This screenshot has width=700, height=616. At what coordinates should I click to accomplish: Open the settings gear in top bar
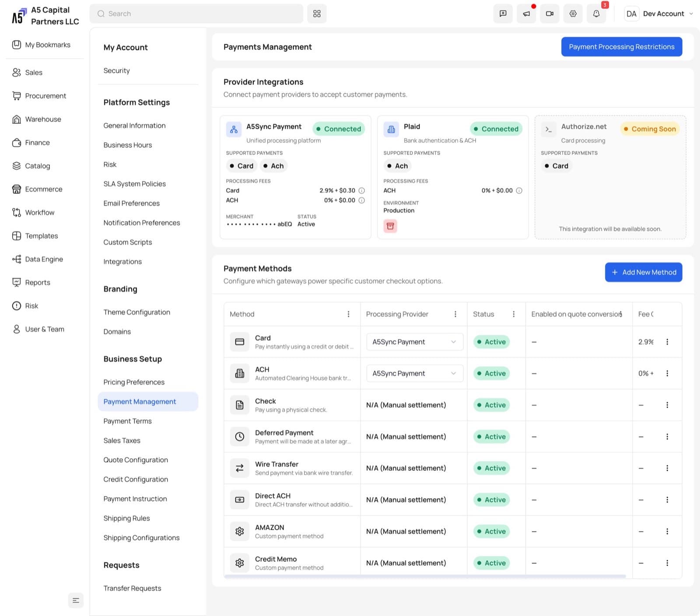(573, 14)
